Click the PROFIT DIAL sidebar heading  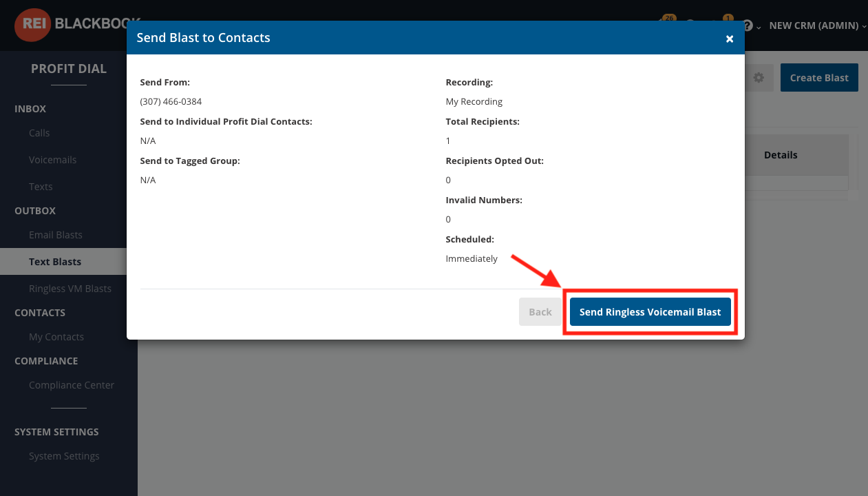pyautogui.click(x=69, y=69)
